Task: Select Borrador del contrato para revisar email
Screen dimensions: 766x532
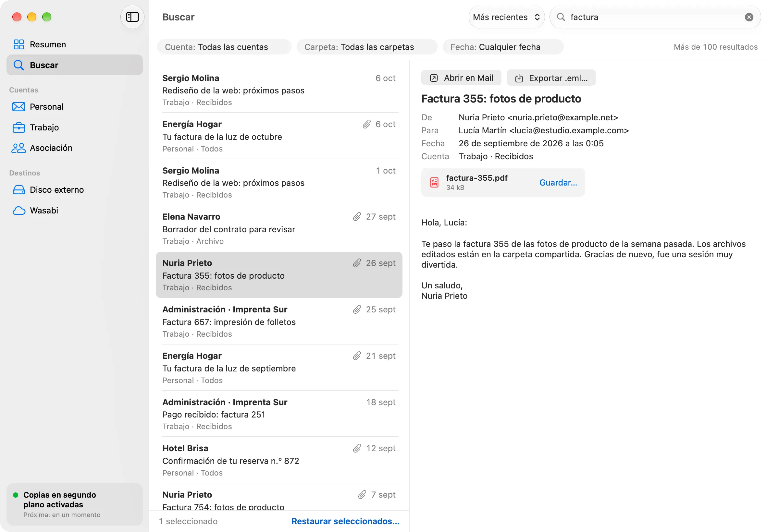Action: pos(279,229)
